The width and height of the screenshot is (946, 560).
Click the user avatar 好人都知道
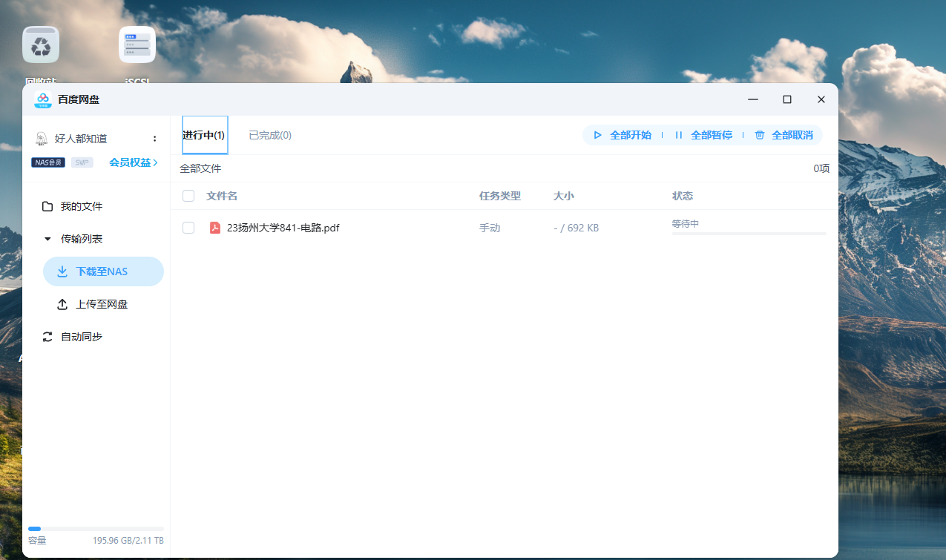tap(43, 137)
